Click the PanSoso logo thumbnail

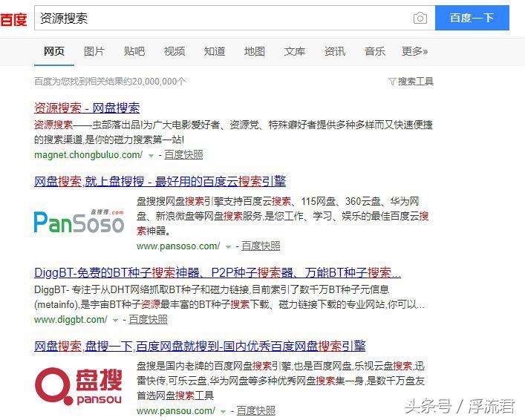tap(79, 221)
